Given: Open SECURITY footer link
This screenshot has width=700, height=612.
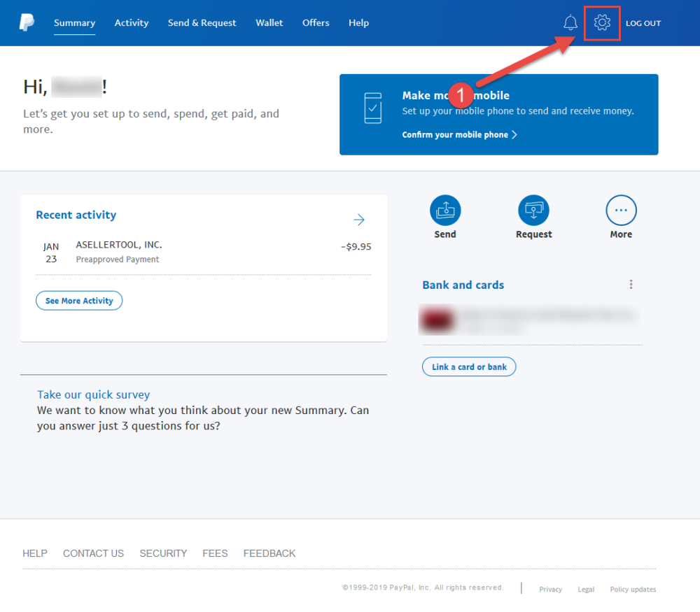Looking at the screenshot, I should [x=163, y=553].
